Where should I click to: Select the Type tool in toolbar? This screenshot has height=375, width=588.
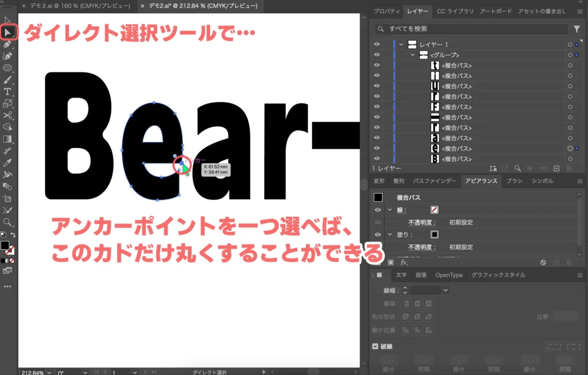coord(8,92)
